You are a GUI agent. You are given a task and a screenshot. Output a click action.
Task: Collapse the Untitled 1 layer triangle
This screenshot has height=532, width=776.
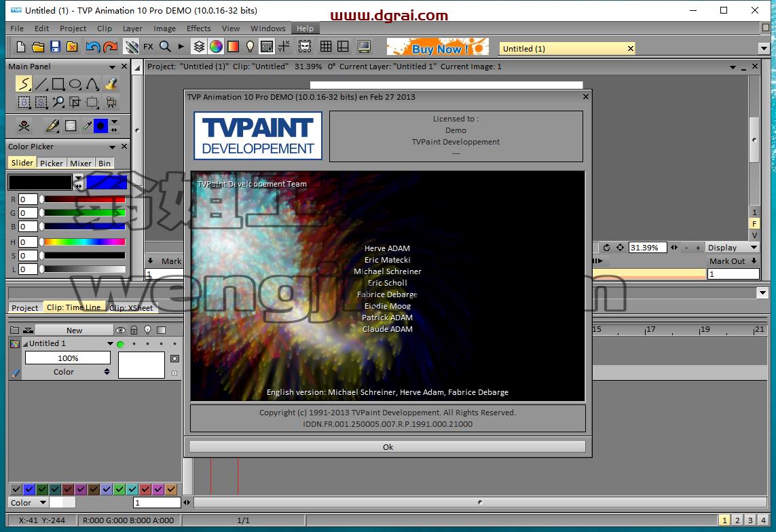pos(25,343)
